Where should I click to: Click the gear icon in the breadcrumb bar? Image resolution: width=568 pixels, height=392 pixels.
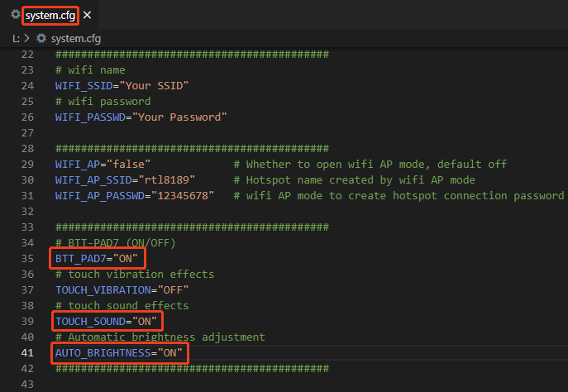(42, 38)
